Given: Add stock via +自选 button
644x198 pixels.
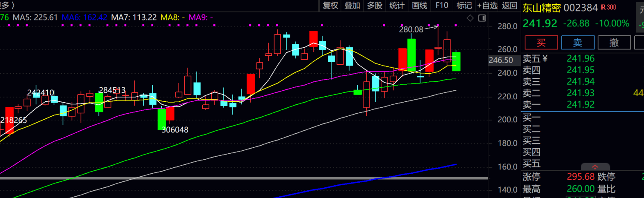Looking at the screenshot, I should (487, 6).
